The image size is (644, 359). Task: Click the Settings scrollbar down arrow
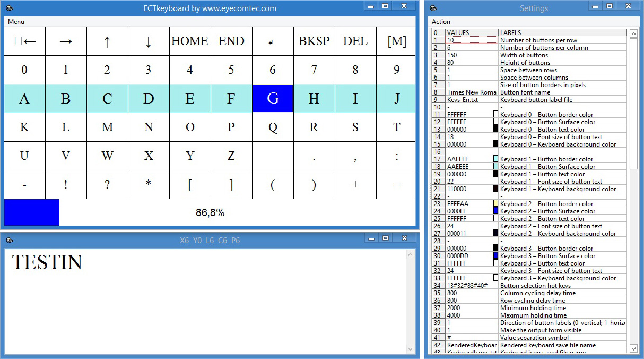[x=633, y=349]
